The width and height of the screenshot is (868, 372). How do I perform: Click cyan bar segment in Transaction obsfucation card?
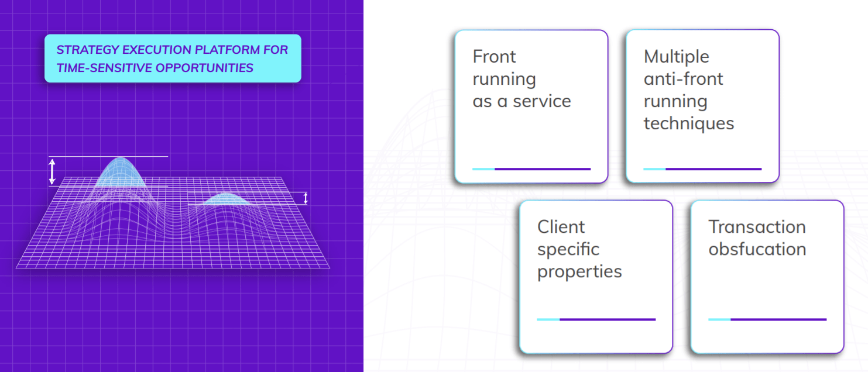719,319
